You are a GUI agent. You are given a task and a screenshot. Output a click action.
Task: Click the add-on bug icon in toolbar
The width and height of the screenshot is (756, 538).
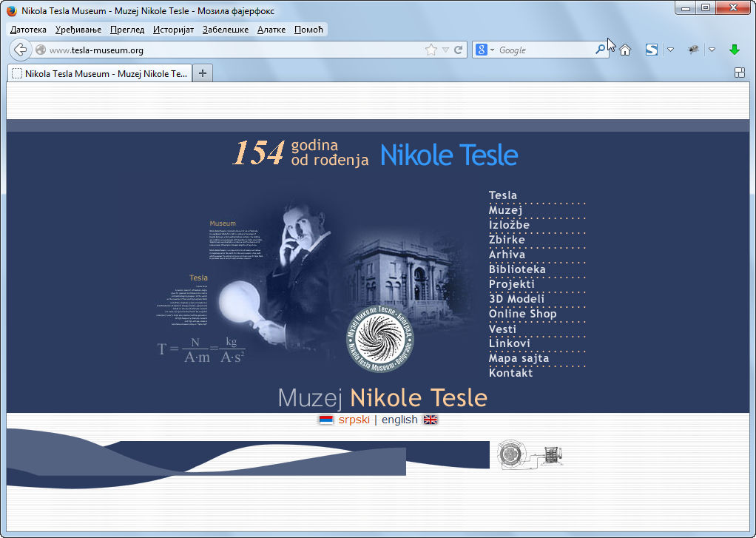693,50
